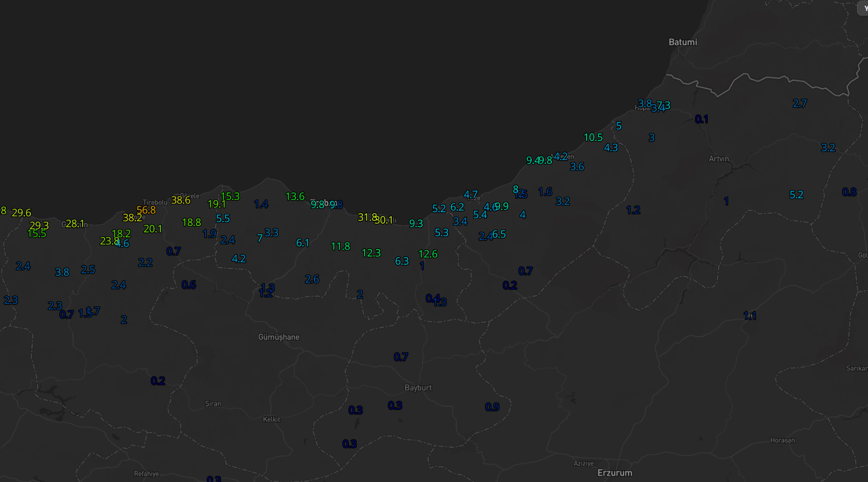This screenshot has height=482, width=868.
Task: Click the Artvin city label
Action: point(719,159)
